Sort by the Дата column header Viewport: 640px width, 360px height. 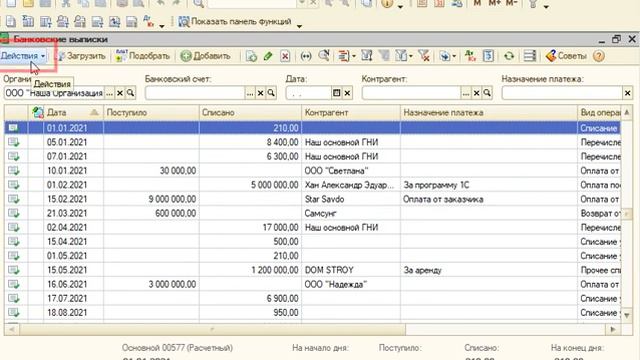(x=73, y=112)
